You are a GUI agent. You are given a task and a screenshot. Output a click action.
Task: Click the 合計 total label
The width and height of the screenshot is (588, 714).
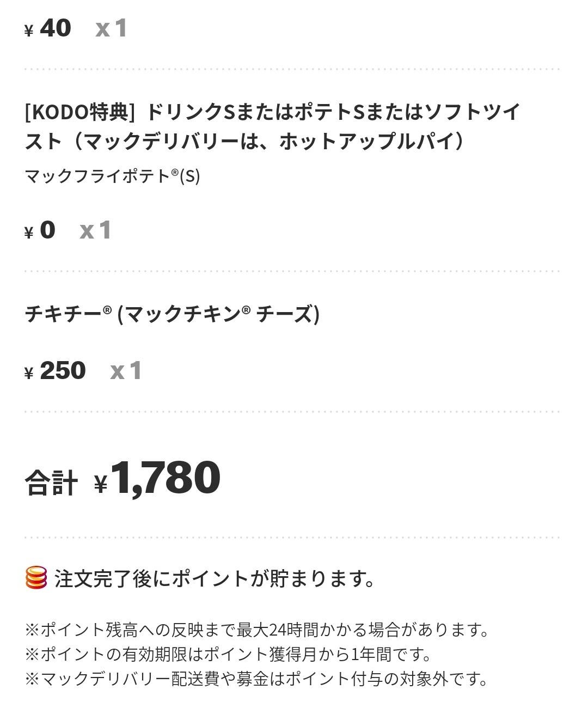[x=51, y=483]
